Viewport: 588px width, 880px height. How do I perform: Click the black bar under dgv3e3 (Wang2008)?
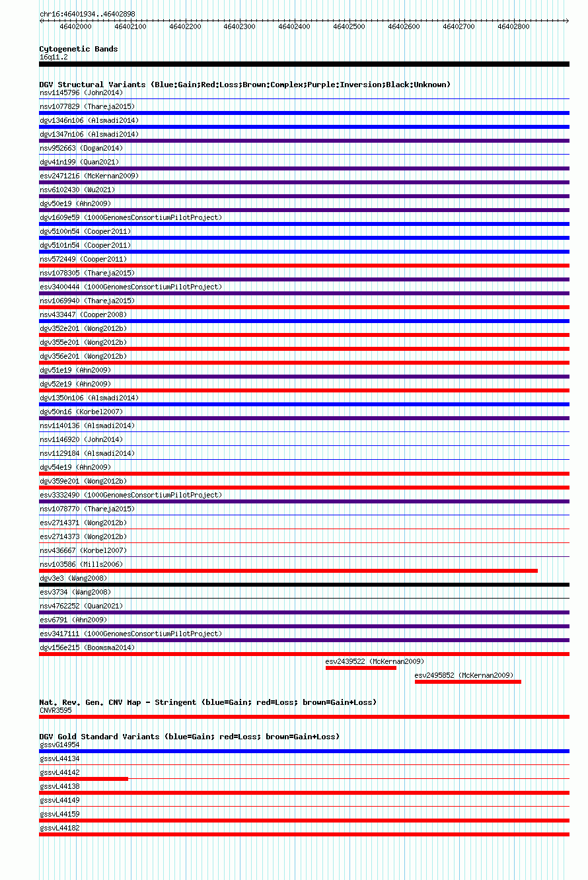tap(304, 585)
